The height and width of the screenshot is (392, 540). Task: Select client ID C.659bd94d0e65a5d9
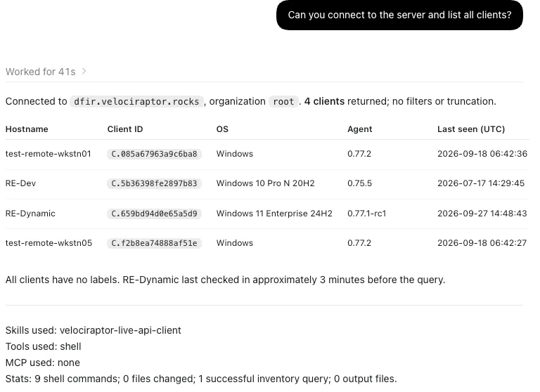pos(154,214)
